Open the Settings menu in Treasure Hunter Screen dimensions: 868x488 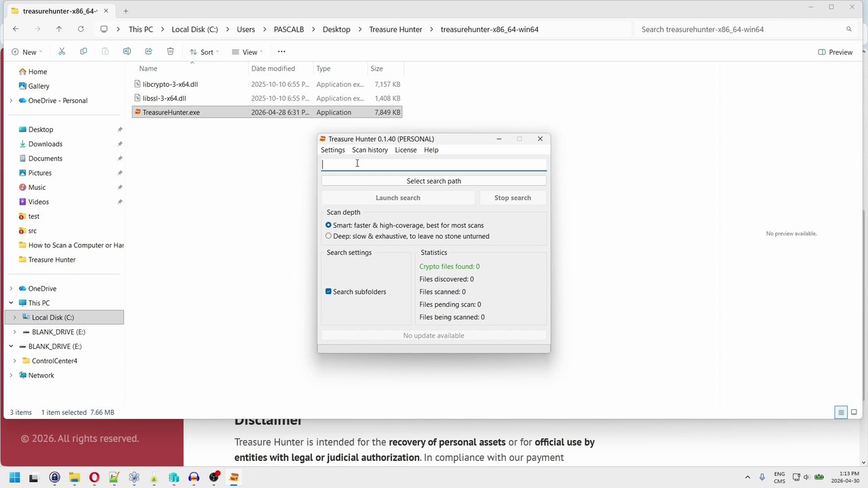[333, 150]
